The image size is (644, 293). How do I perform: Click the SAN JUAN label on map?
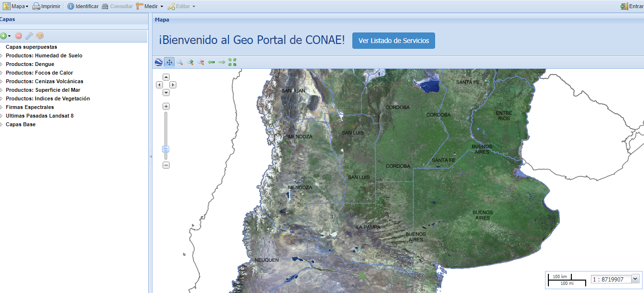(293, 90)
